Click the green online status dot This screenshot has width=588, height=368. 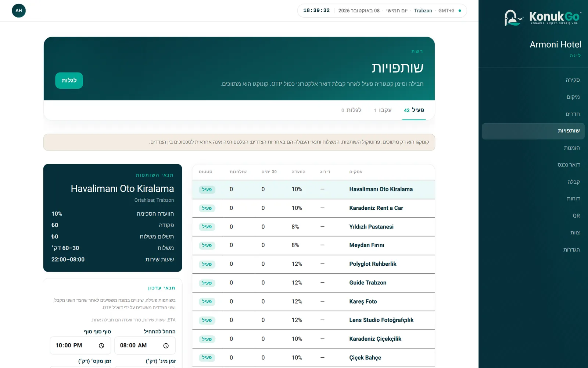click(x=460, y=11)
